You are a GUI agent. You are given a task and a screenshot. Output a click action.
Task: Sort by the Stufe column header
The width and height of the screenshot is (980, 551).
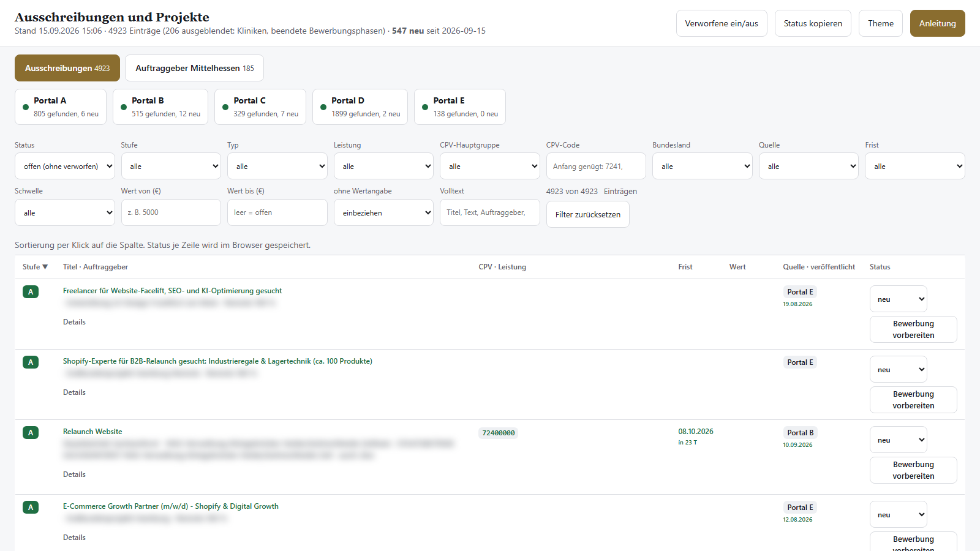tap(35, 267)
